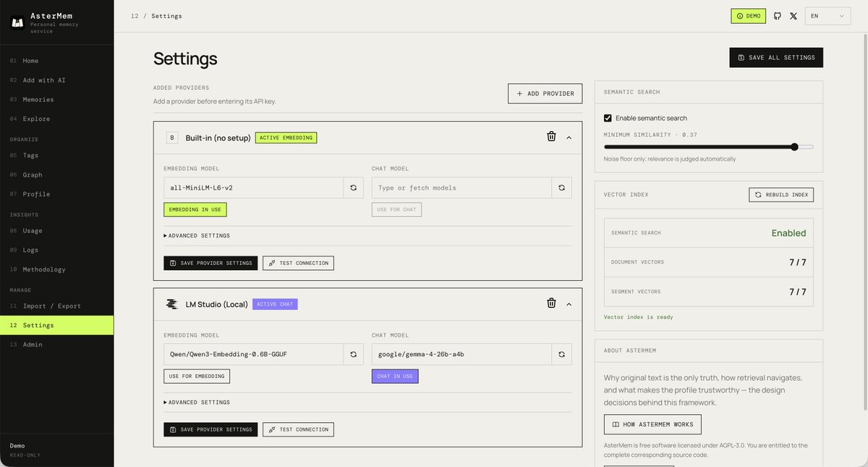Collapse the Built-in provider panel chevron

[569, 137]
